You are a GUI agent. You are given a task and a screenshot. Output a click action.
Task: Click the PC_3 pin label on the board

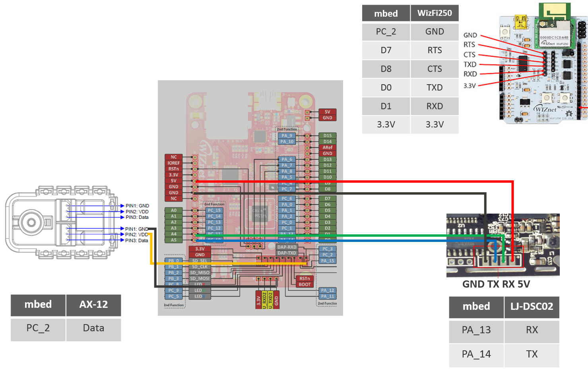(x=328, y=249)
